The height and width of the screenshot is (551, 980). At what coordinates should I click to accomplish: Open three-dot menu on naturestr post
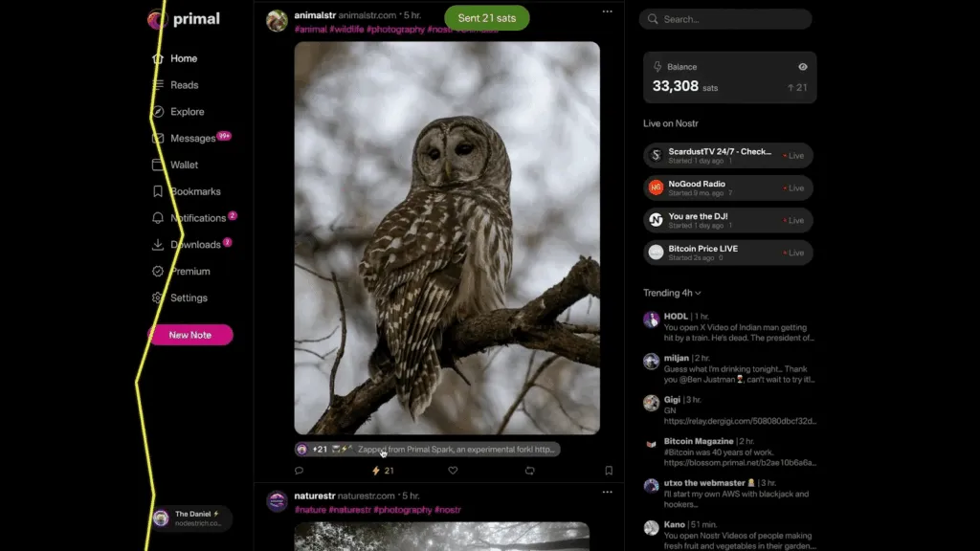[607, 492]
